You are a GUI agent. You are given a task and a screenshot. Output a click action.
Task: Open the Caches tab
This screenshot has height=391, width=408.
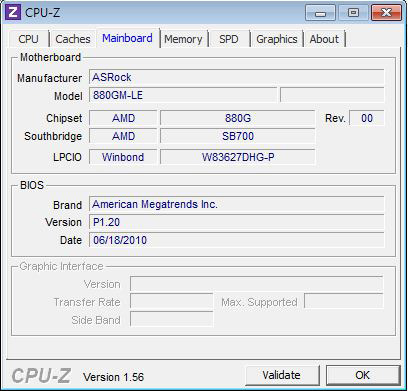click(x=73, y=39)
